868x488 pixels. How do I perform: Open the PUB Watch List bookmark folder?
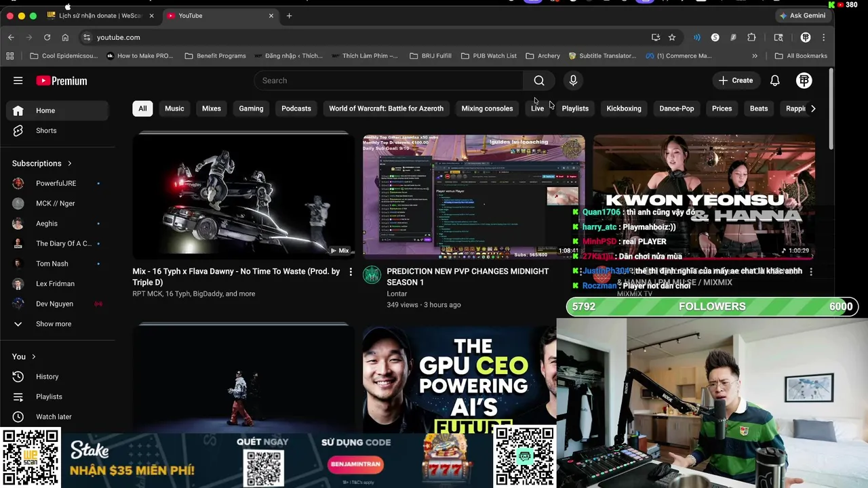pos(488,56)
